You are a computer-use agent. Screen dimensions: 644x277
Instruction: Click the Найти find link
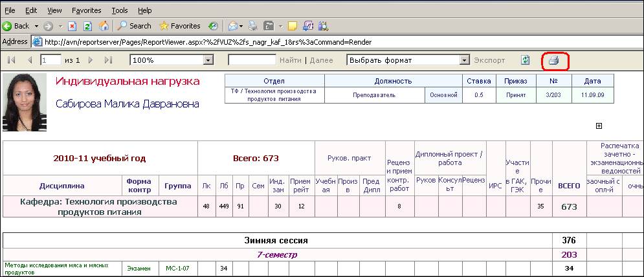tap(291, 60)
